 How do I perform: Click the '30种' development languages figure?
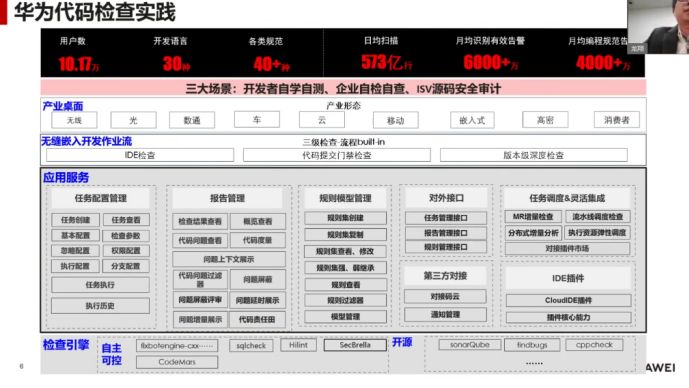click(176, 64)
